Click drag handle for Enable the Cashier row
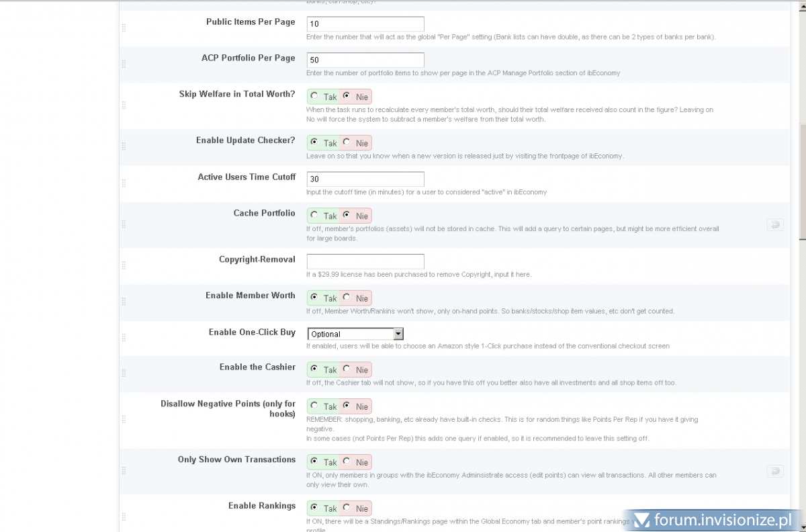 (124, 374)
